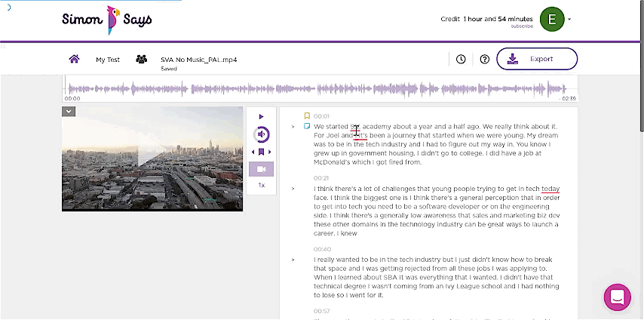Mute the audio volume control
The image size is (644, 320).
pos(262,134)
